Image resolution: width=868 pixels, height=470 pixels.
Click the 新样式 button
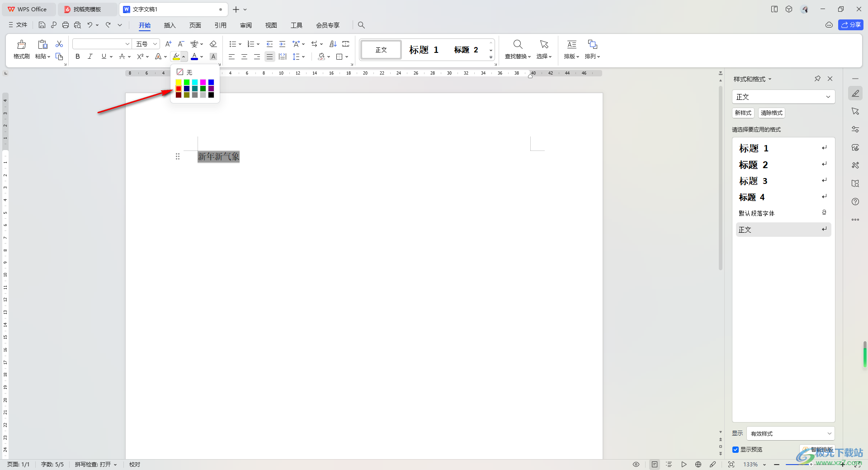point(743,113)
